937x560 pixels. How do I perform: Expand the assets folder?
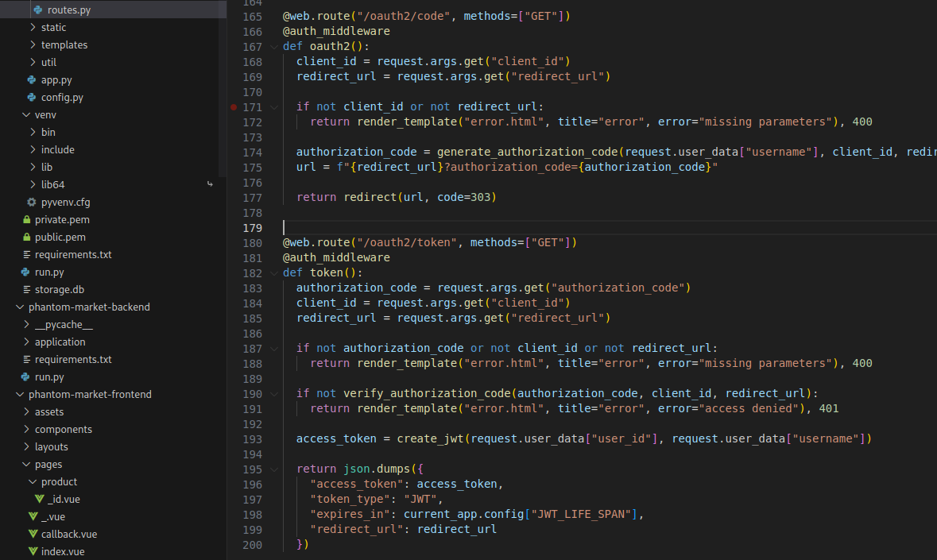pos(26,412)
